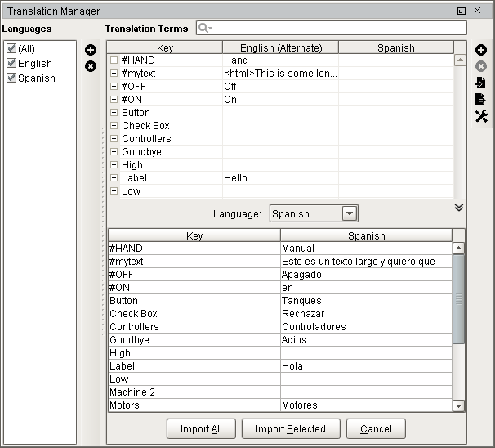
Task: Sort by English (Alternate) column header
Action: pos(280,48)
